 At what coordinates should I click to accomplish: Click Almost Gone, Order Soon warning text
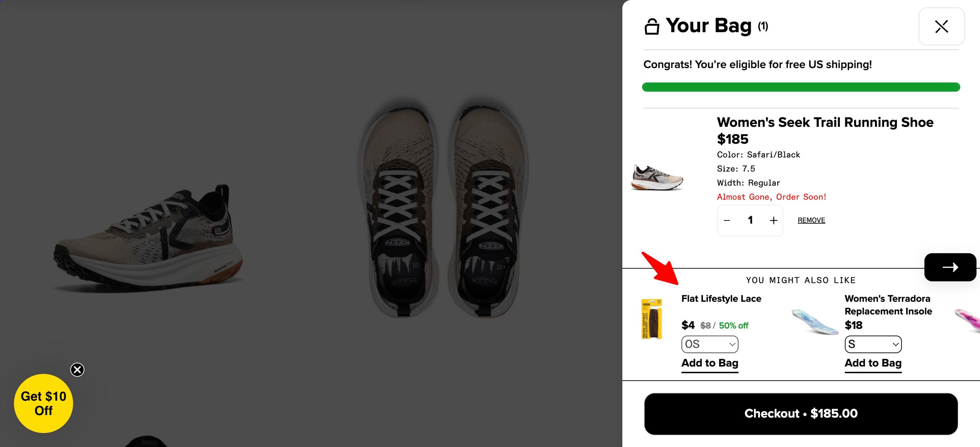(x=771, y=197)
